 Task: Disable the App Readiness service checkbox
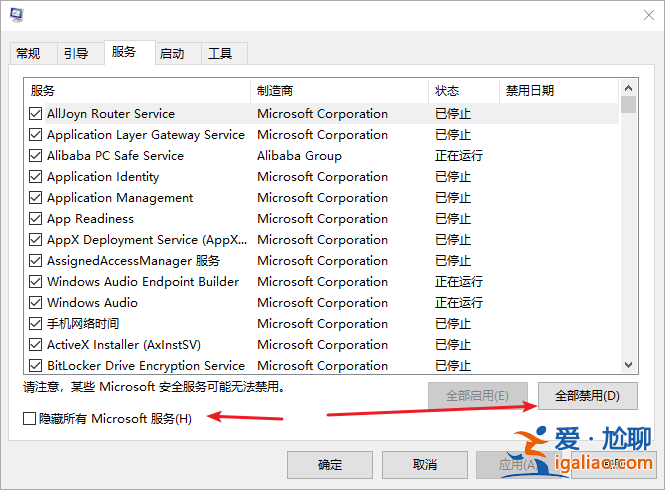[35, 219]
